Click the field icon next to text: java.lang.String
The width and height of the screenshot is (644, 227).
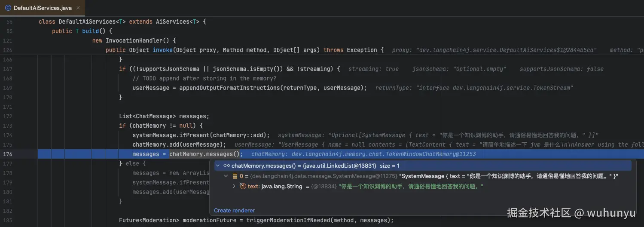pyautogui.click(x=243, y=186)
